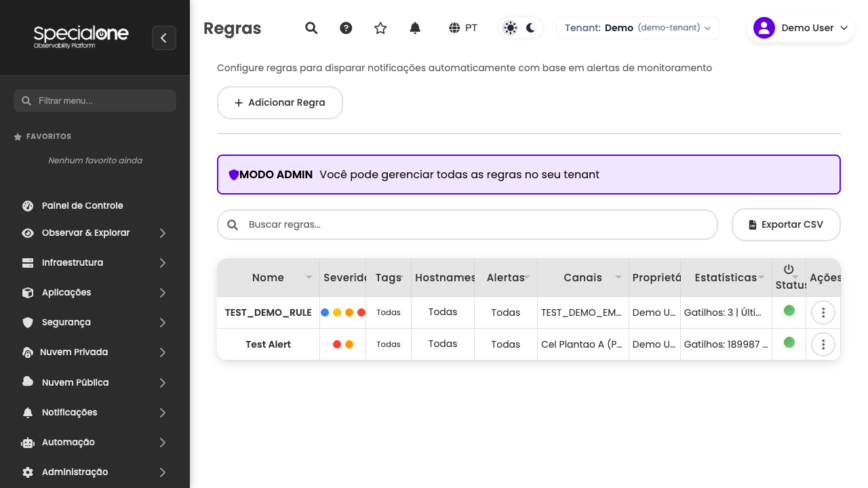Sort table by the Nome column header
Image resolution: width=868 pixels, height=488 pixels.
coord(268,277)
